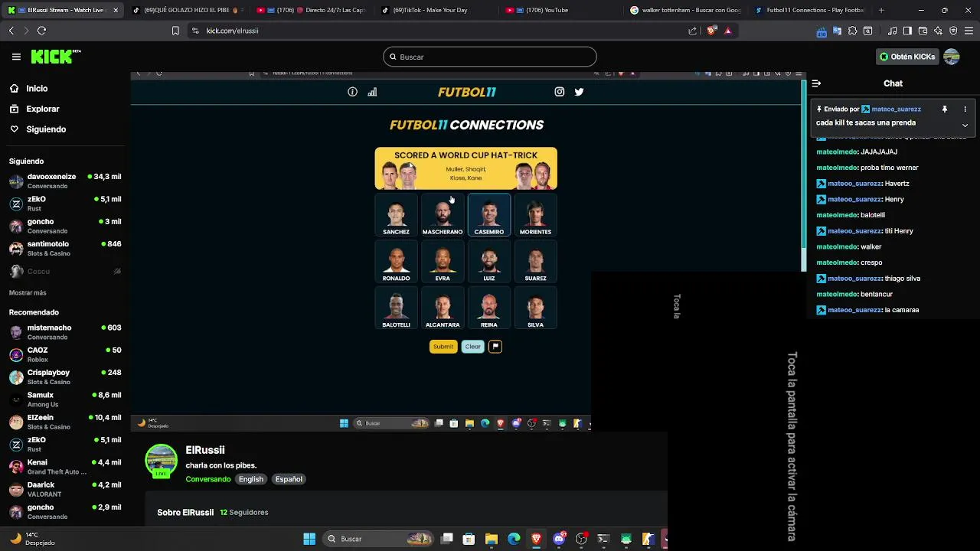Unpin the pinned chat message
The image size is (980, 551).
click(945, 109)
